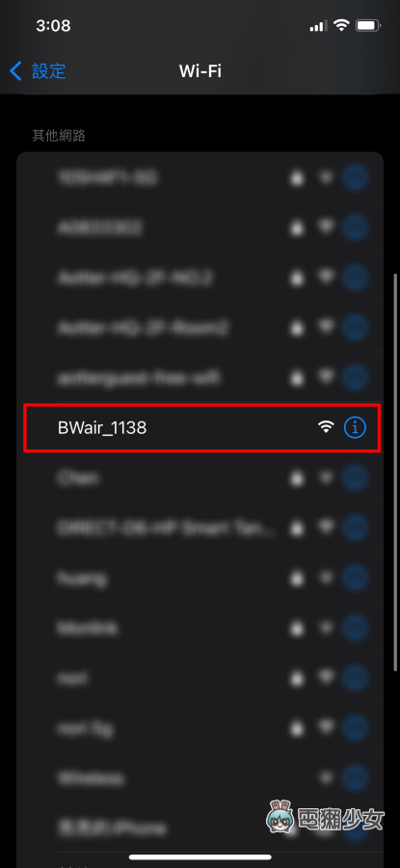
Task: Tap the Wi-Fi page title
Action: (200, 70)
